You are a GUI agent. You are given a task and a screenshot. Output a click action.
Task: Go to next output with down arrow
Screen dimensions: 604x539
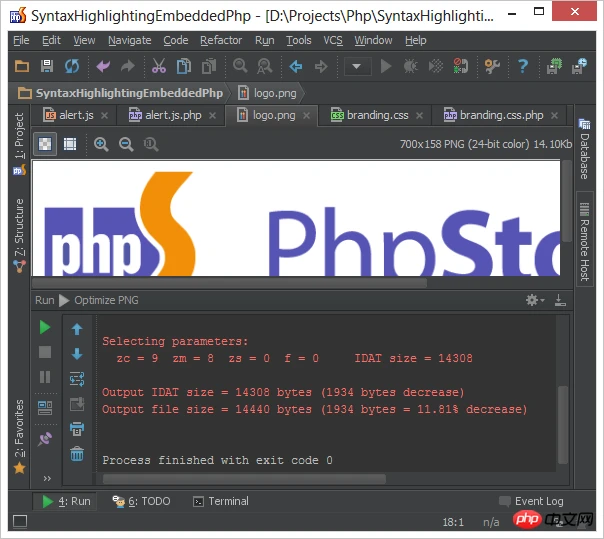tap(77, 354)
